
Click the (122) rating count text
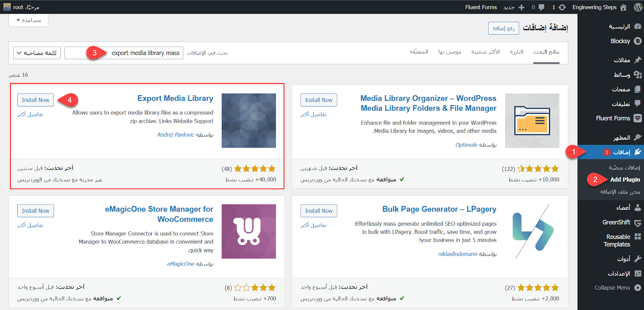click(x=508, y=169)
